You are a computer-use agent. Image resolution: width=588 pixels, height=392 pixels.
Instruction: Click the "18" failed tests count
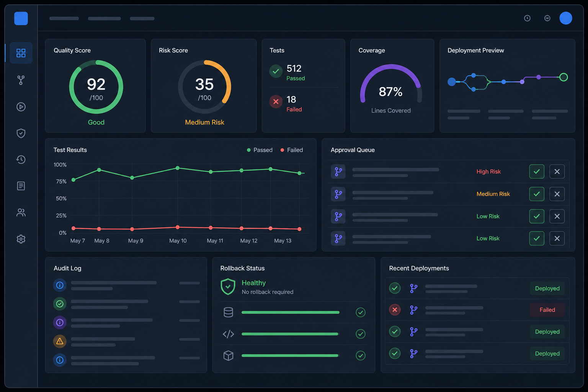pos(291,100)
